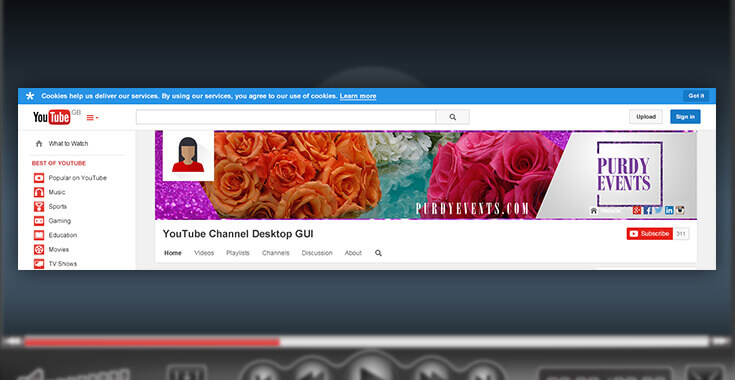The image size is (735, 380).
Task: Run search with the magnifier button
Action: [452, 117]
